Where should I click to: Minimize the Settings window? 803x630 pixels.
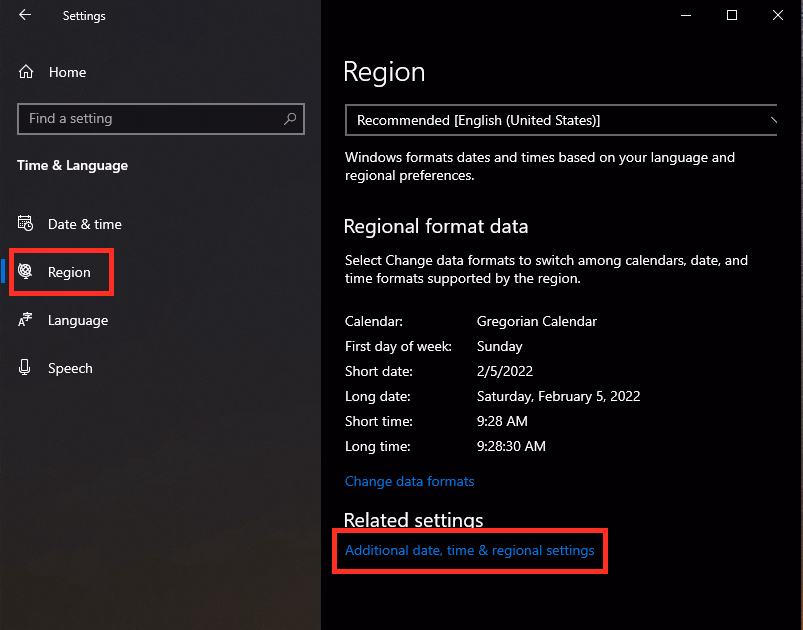click(686, 15)
